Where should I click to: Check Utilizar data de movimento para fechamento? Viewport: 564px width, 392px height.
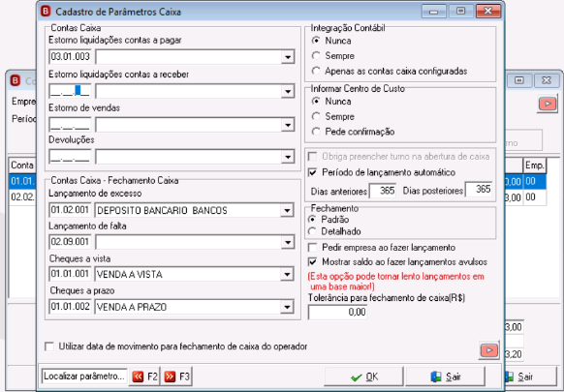(x=49, y=347)
